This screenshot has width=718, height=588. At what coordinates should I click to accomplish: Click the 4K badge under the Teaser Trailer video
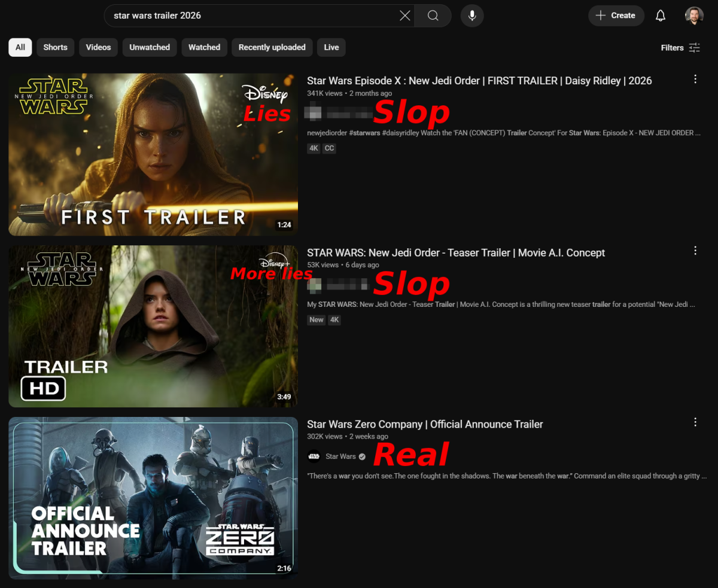(x=334, y=320)
